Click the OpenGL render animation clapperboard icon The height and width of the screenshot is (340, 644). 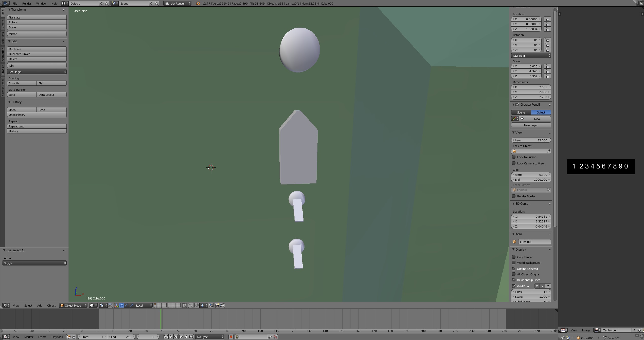(x=222, y=305)
